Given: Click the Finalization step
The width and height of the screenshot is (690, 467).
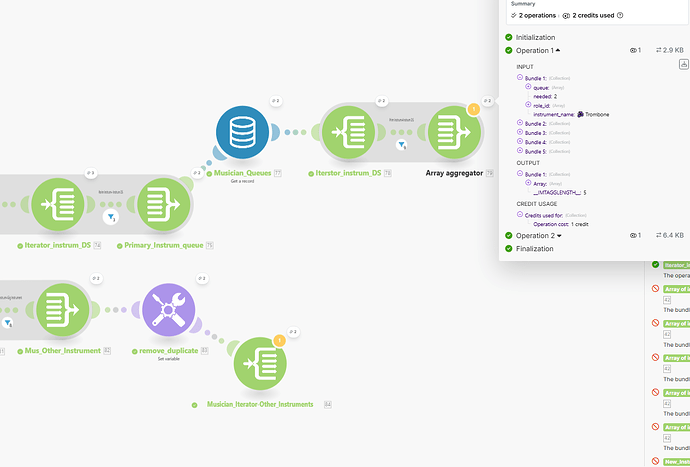Looking at the screenshot, I should point(535,249).
